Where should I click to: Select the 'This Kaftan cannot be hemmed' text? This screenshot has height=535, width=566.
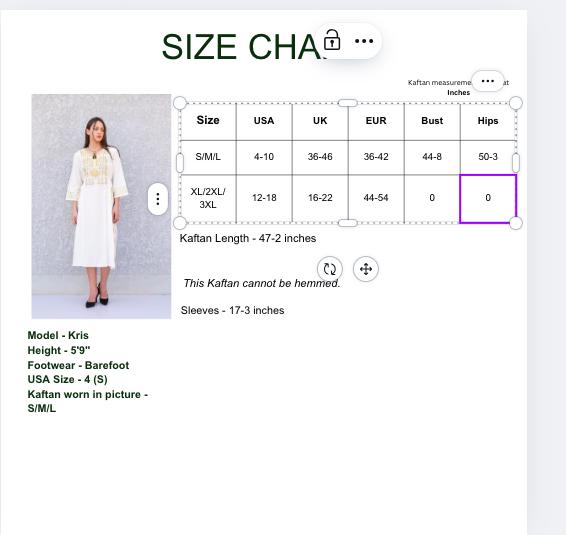(262, 283)
